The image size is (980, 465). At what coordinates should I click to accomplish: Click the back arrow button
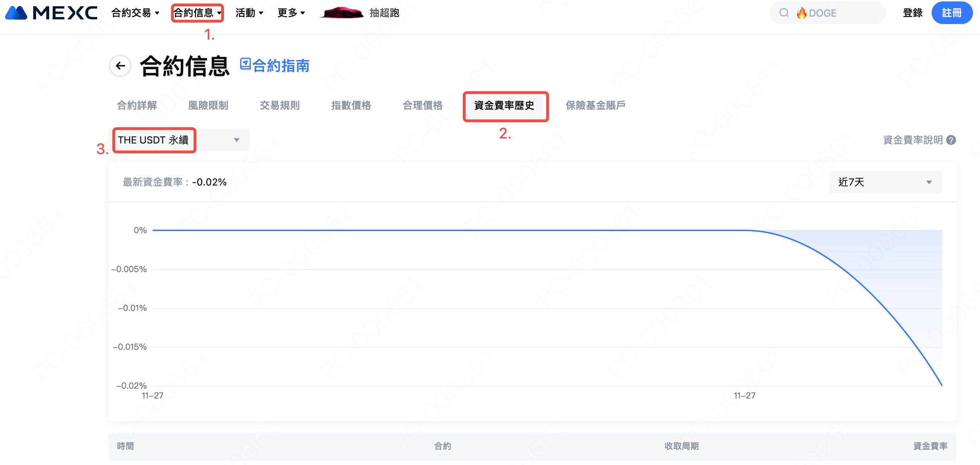click(120, 66)
